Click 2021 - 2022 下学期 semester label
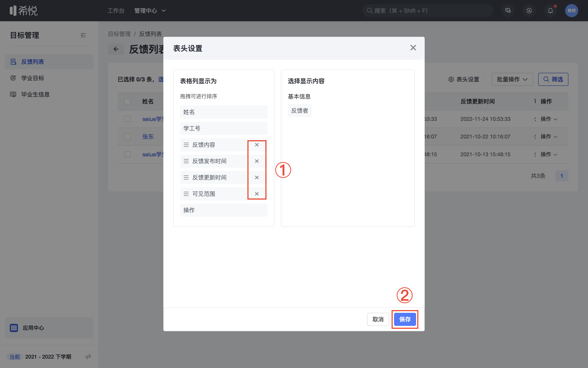 pyautogui.click(x=48, y=357)
